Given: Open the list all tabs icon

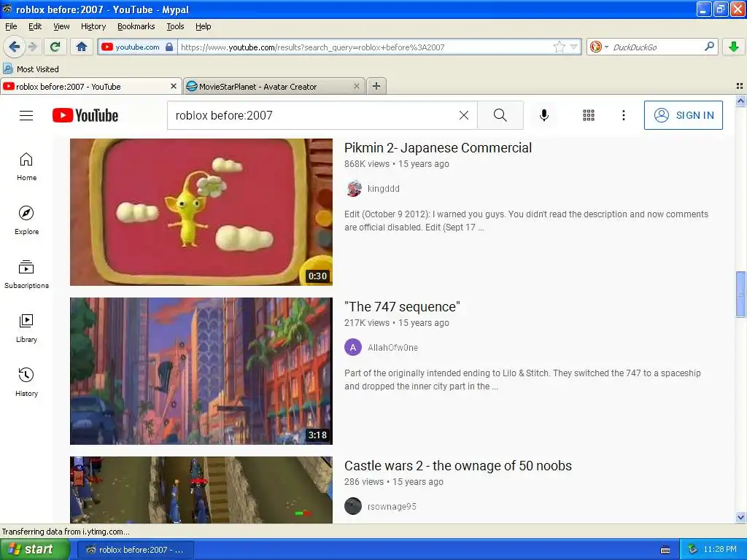Looking at the screenshot, I should pos(740,86).
